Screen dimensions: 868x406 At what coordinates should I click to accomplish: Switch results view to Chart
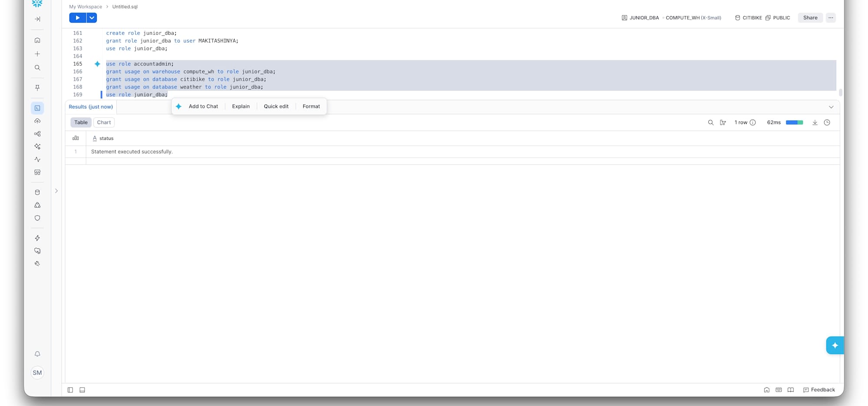click(104, 122)
